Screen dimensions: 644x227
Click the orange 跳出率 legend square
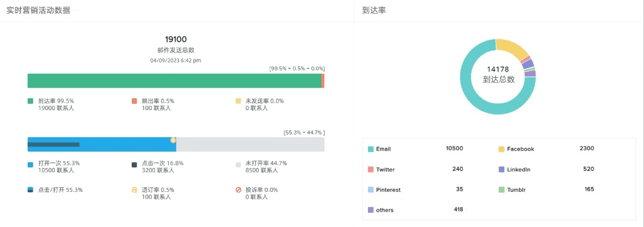pyautogui.click(x=135, y=101)
